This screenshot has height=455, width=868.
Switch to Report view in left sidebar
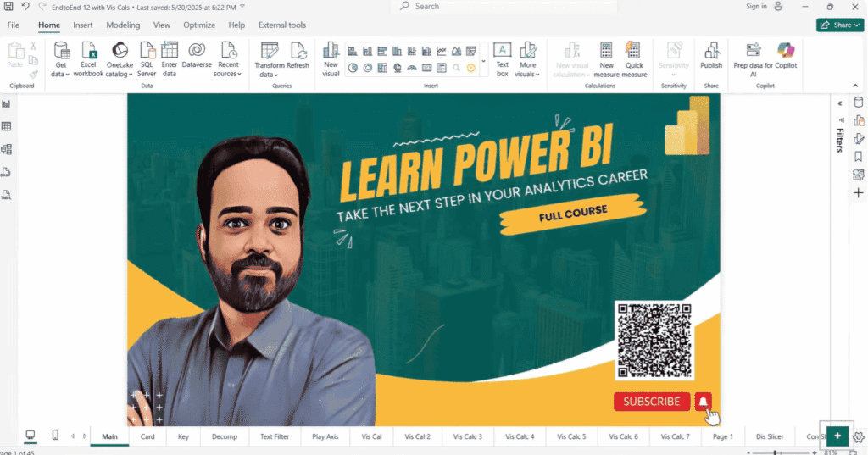[7, 104]
